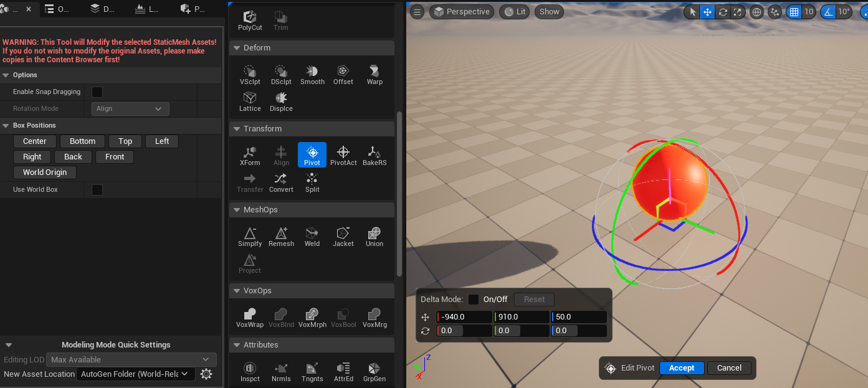
Task: Open the Lattice deform tool
Action: point(250,102)
